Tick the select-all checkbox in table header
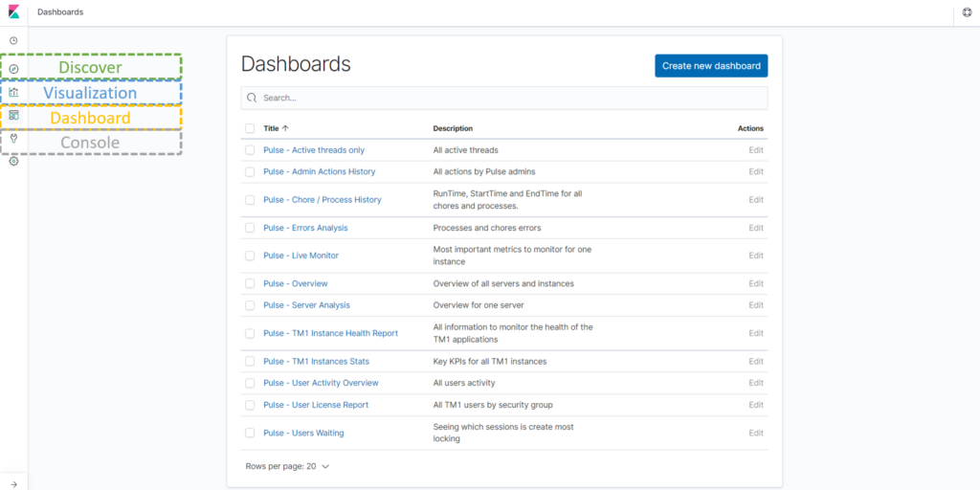 tap(250, 128)
